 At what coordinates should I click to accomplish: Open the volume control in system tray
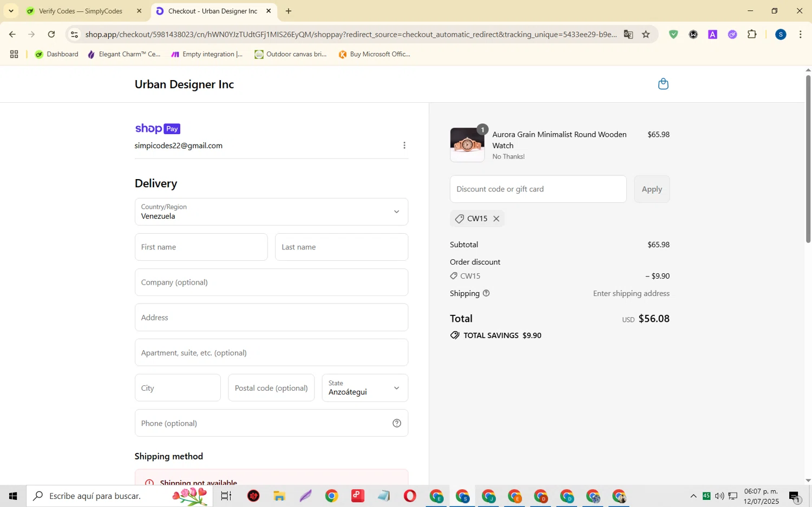(719, 496)
